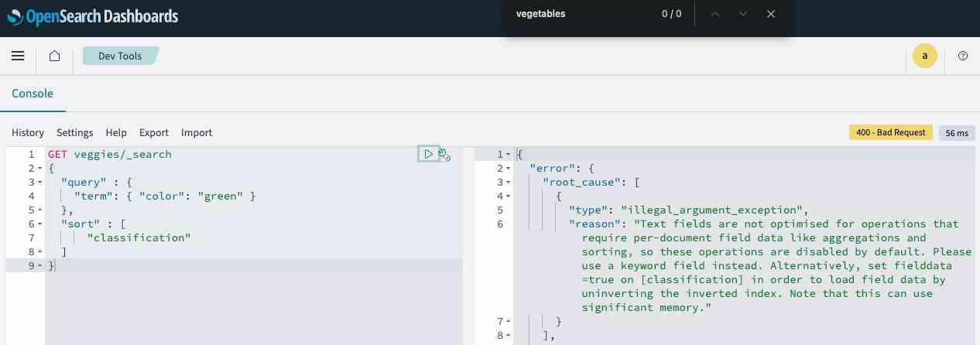
Task: Close the find bar
Action: click(770, 14)
